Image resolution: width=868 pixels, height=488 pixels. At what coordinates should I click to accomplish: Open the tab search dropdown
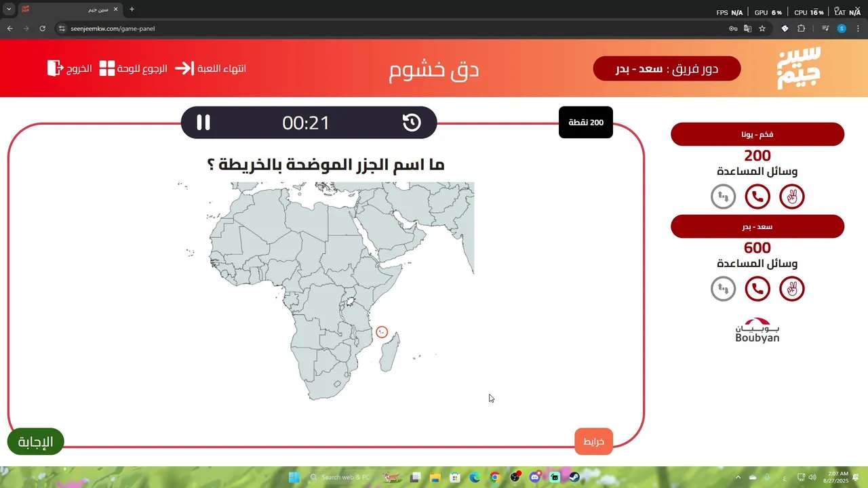coord(9,9)
